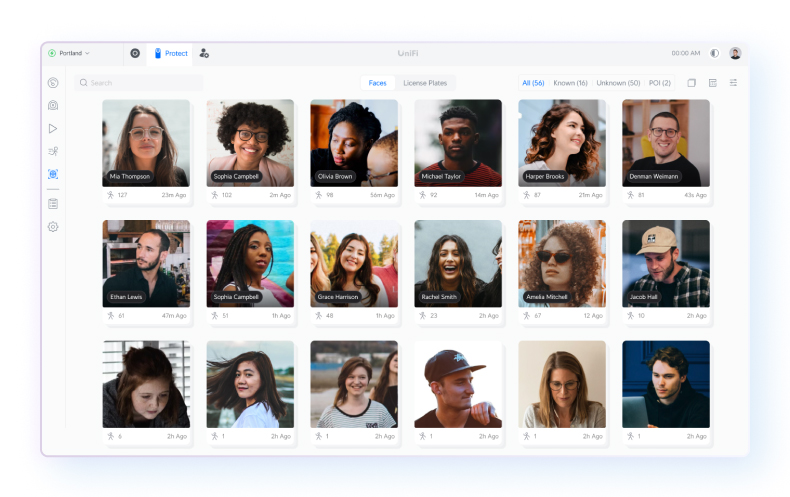Filter by POI (2)
This screenshot has height=497, width=790.
pyautogui.click(x=660, y=83)
